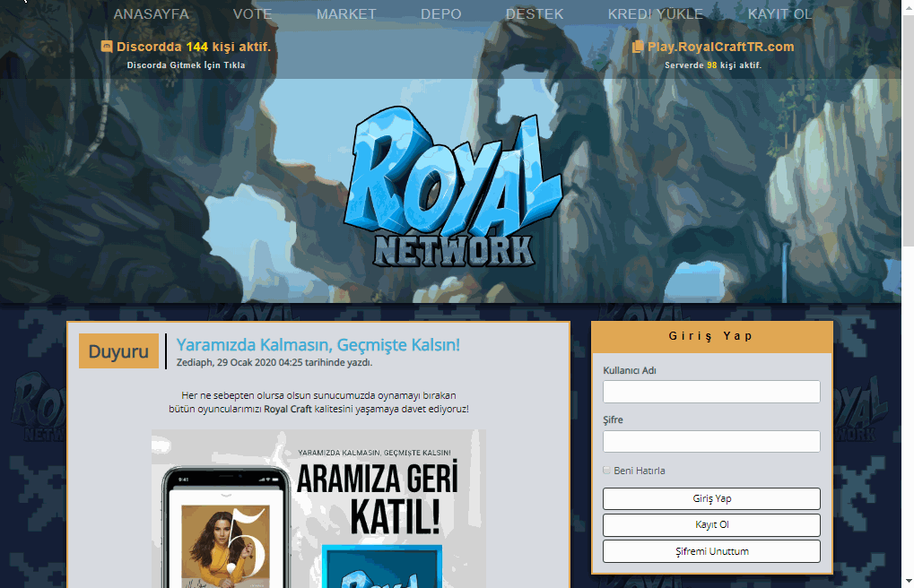Click the Şifremi Unuttum button
This screenshot has width=914, height=588.
click(x=711, y=551)
